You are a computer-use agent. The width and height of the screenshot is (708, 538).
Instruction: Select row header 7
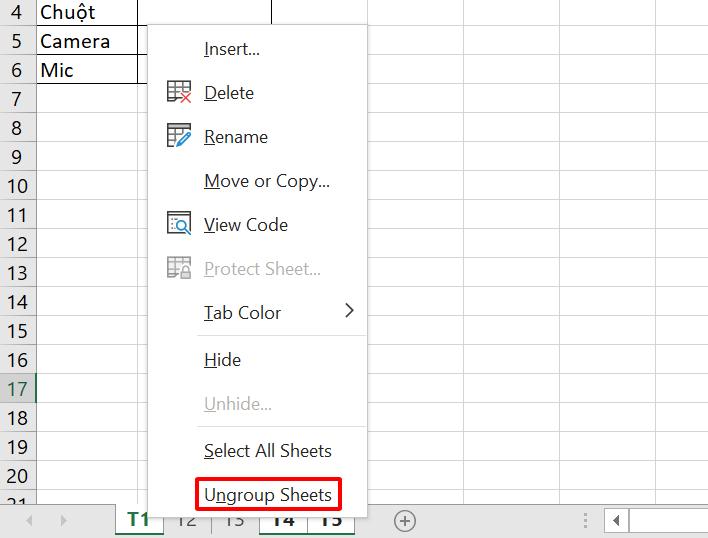point(18,98)
